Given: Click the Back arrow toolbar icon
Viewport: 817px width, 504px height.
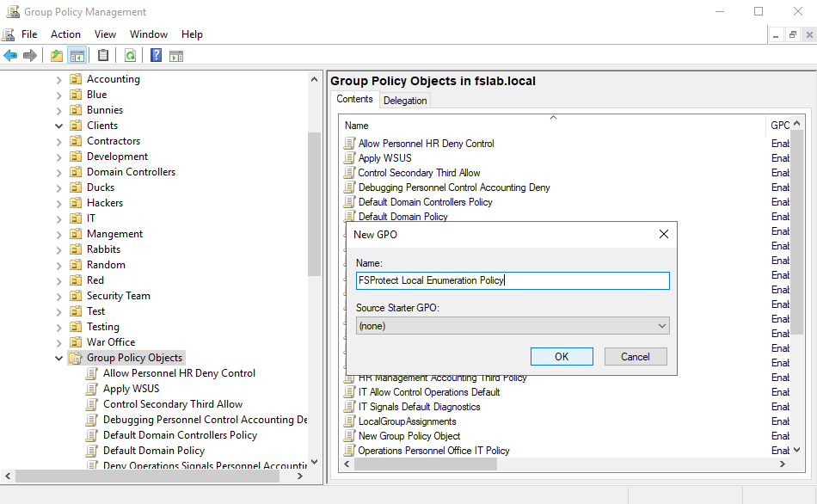Looking at the screenshot, I should coord(10,56).
